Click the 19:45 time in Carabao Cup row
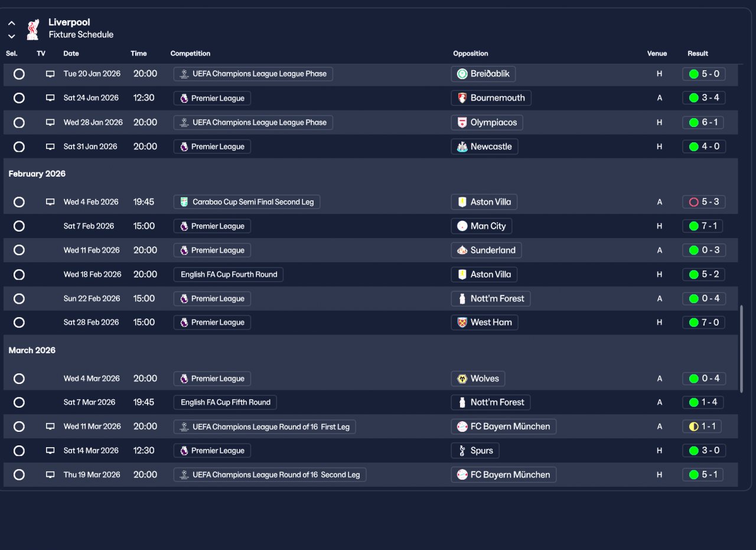Image resolution: width=756 pixels, height=550 pixels. click(x=144, y=202)
